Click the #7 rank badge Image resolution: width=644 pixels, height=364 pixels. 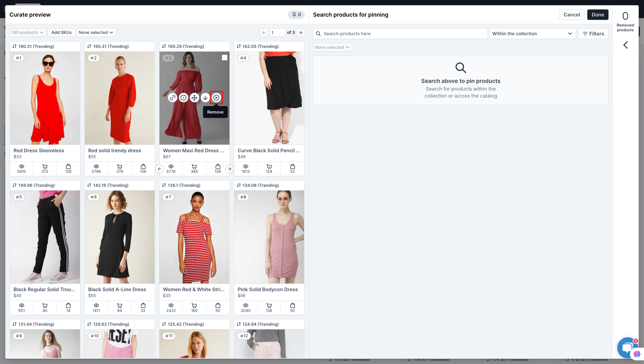168,197
